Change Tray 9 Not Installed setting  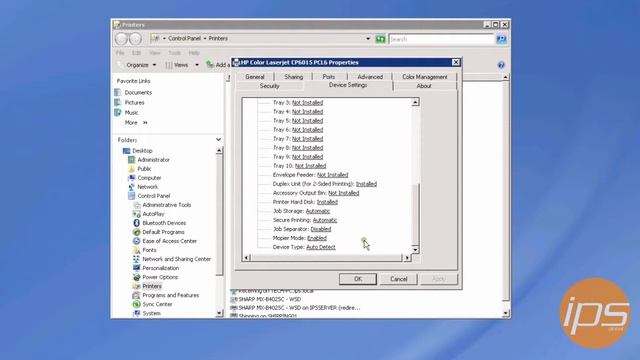[x=307, y=157]
